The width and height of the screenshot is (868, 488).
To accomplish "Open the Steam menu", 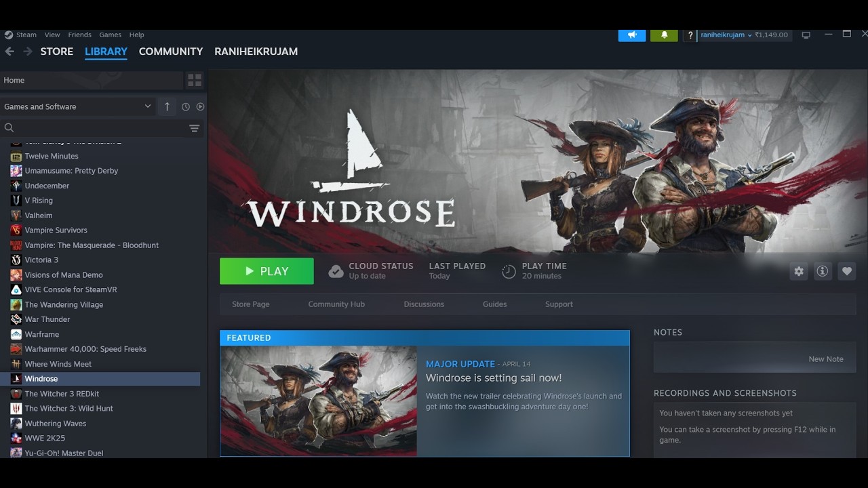I will 26,35.
